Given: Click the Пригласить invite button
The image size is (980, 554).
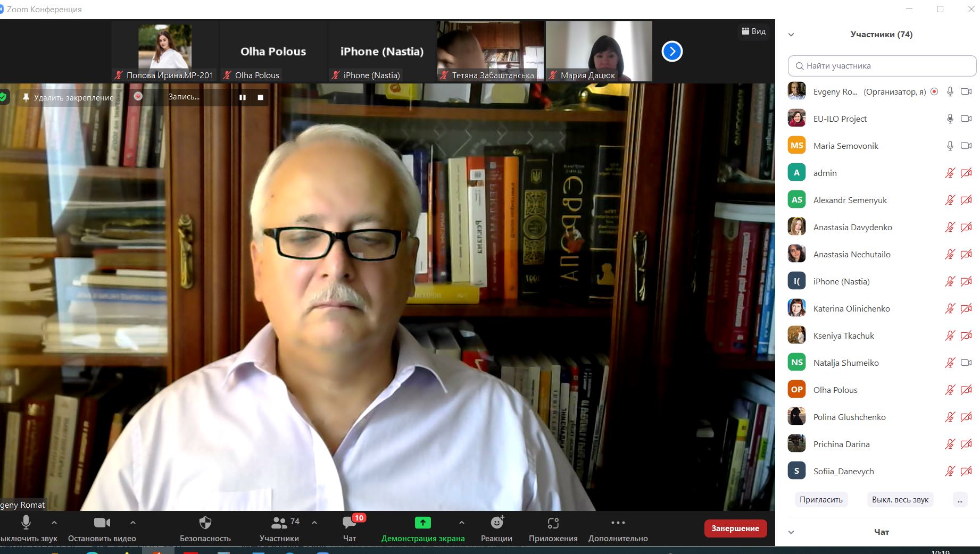Looking at the screenshot, I should click(821, 500).
